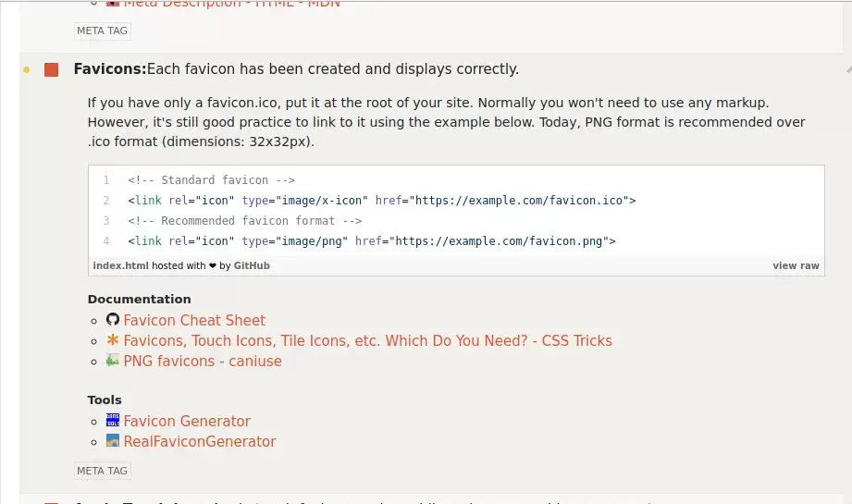Open the index.html gist file link
This screenshot has height=504, width=852.
pyautogui.click(x=120, y=265)
